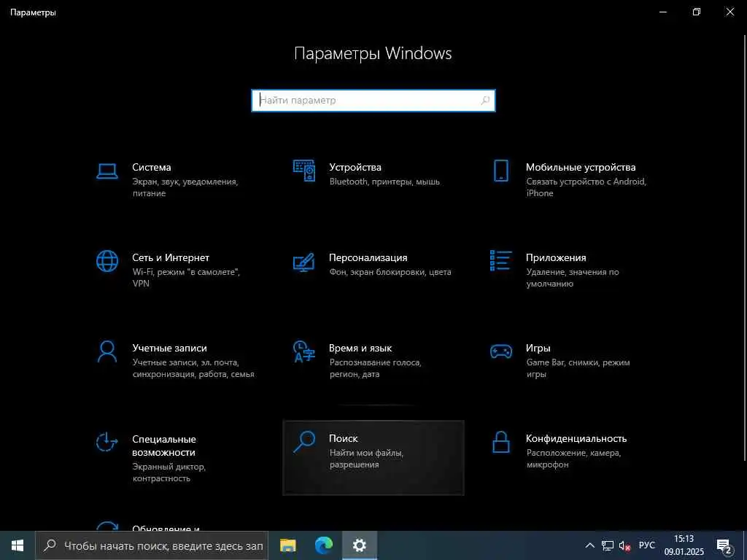The image size is (747, 560).
Task: Open the Мобильные устройства phone icon
Action: [x=500, y=171]
